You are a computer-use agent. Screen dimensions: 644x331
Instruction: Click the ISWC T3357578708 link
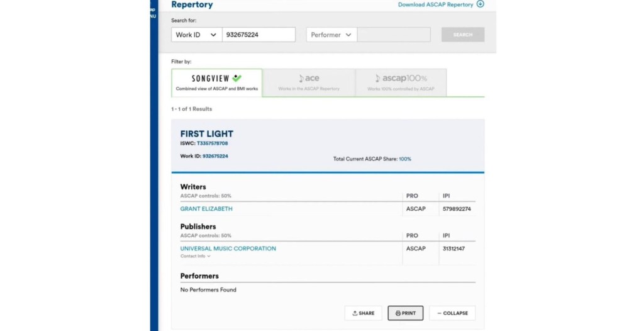pos(212,143)
